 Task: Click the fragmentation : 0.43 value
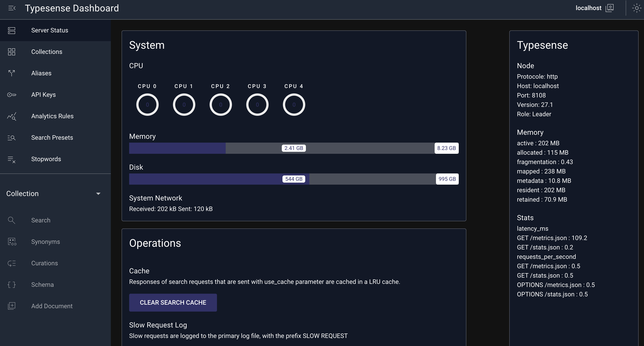545,162
